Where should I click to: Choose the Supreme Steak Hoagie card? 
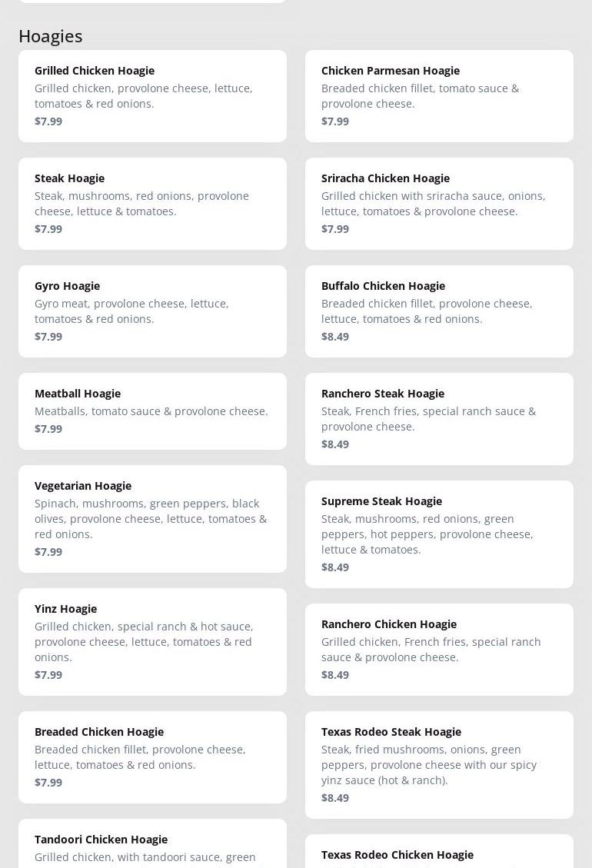pyautogui.click(x=439, y=534)
